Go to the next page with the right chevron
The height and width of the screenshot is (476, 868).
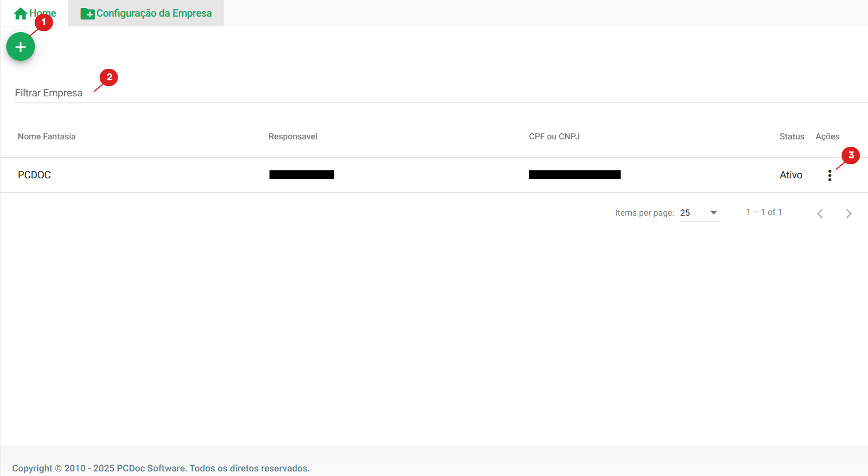[849, 213]
